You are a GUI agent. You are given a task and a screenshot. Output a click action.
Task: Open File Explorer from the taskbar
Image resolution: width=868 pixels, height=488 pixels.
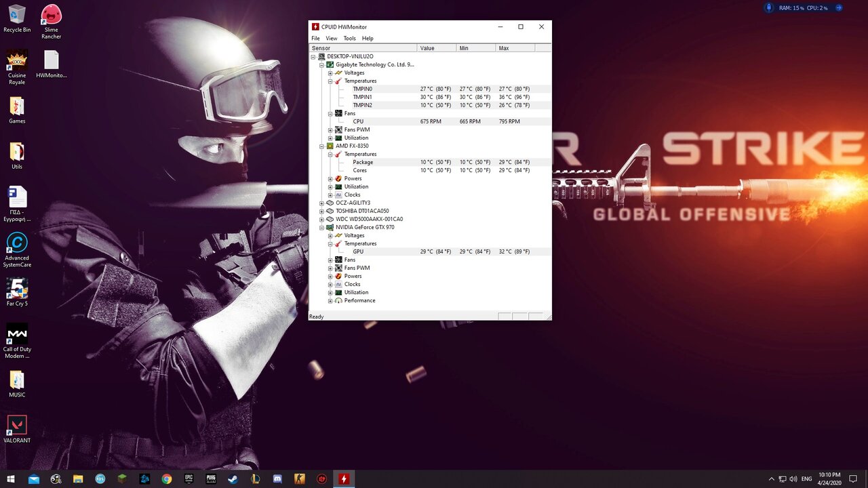click(x=78, y=479)
